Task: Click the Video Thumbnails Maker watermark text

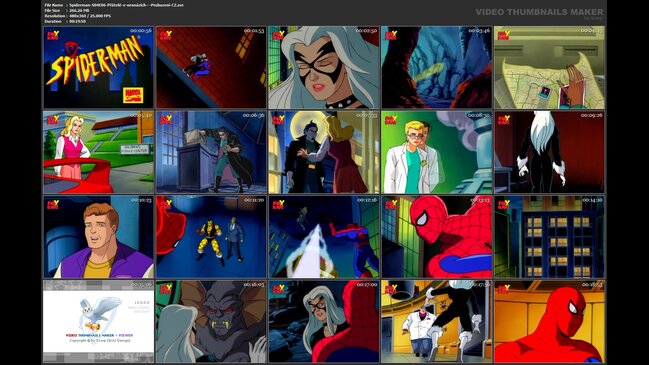Action: click(539, 12)
